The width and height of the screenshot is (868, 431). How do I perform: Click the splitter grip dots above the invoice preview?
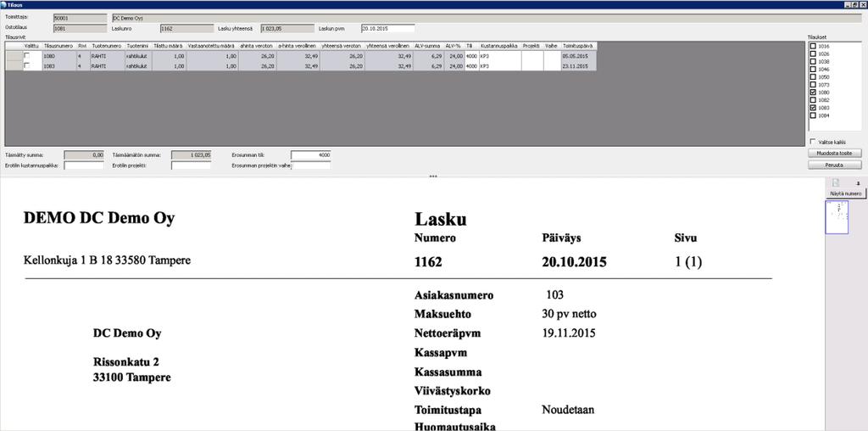[433, 176]
